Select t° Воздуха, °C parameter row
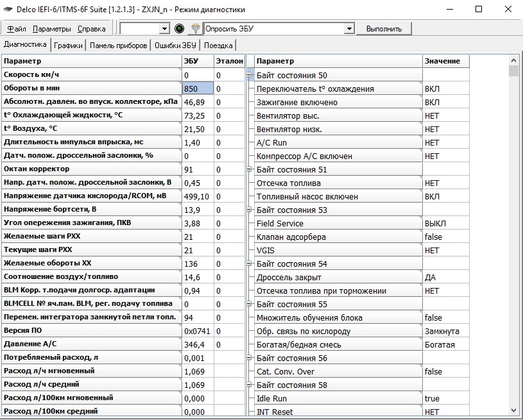Image resolution: width=523 pixels, height=420 pixels. 92,128
